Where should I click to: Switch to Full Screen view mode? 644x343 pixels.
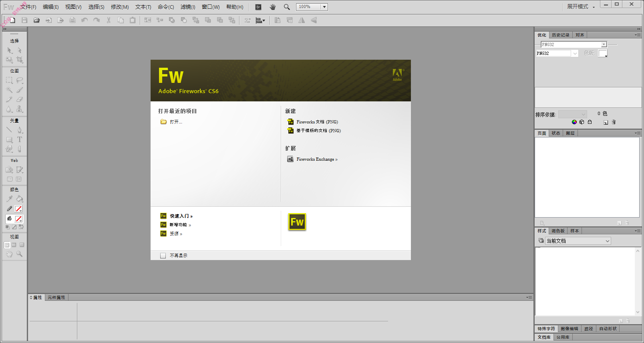click(x=22, y=245)
